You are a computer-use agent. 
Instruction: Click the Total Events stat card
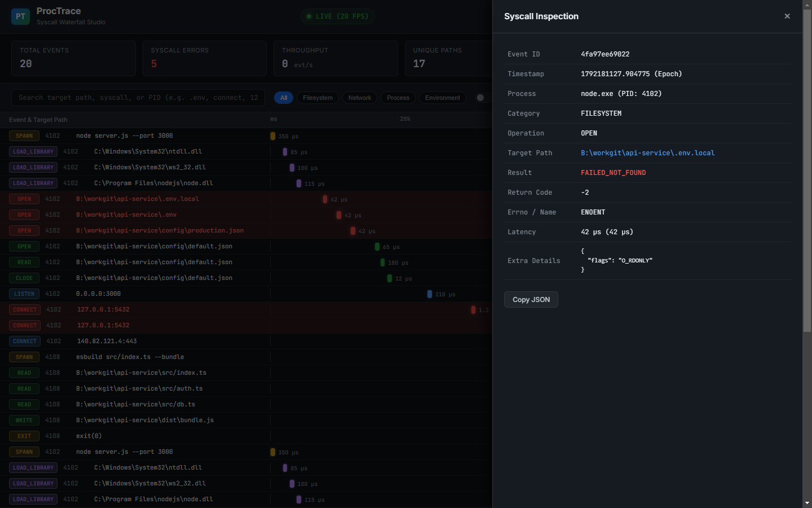pyautogui.click(x=73, y=58)
